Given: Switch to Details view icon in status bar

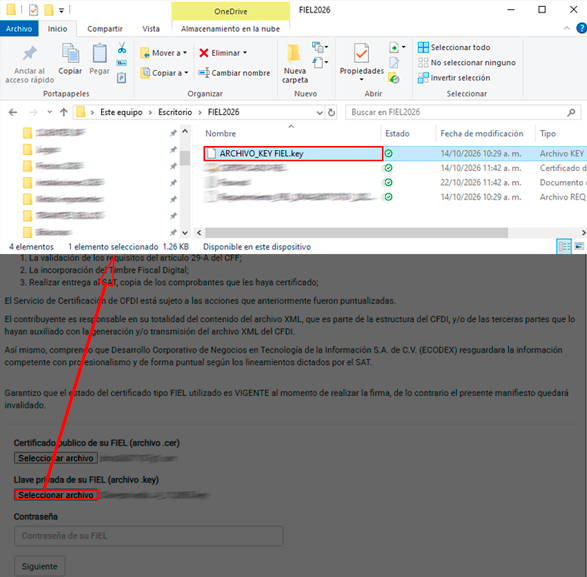Looking at the screenshot, I should tap(564, 247).
